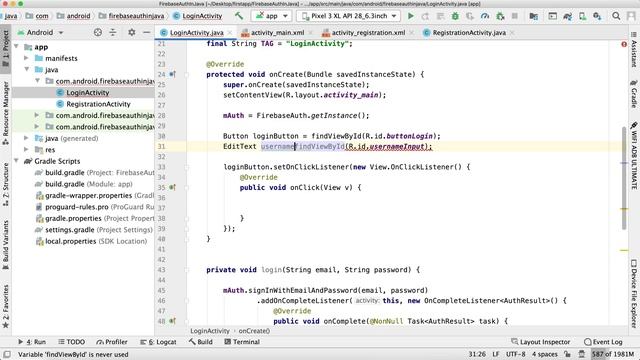640x360 pixels.
Task: Open the SDK Manager icon
Action: coord(597,16)
